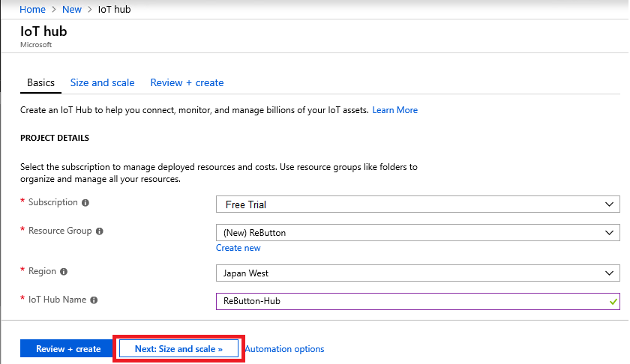Click the Region info icon

coord(64,272)
